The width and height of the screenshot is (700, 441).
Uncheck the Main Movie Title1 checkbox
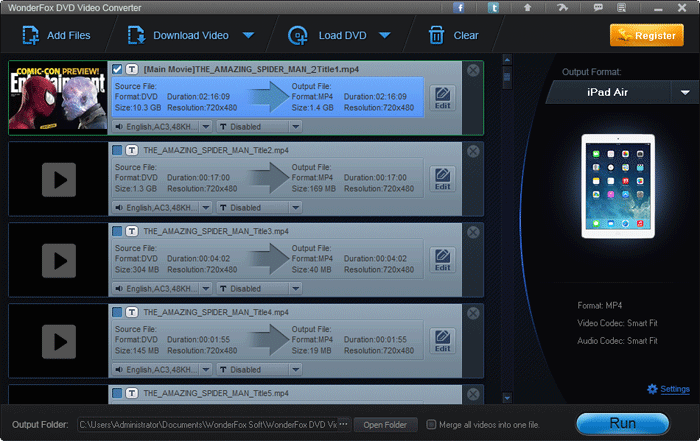(117, 69)
